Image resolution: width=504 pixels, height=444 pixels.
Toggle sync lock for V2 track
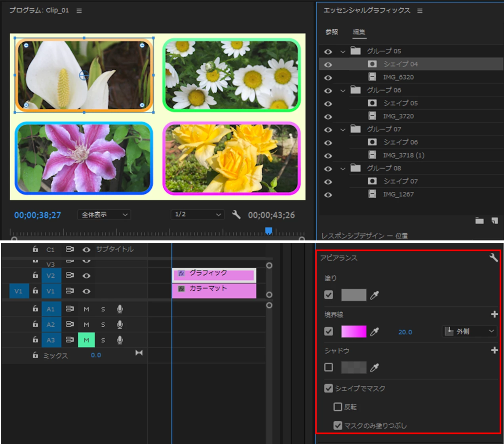(x=70, y=275)
